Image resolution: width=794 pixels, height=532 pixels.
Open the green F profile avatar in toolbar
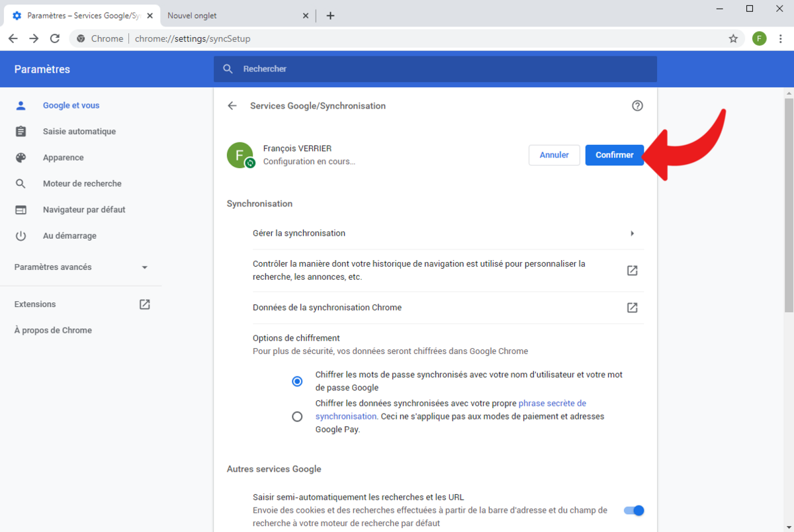[x=759, y=38]
